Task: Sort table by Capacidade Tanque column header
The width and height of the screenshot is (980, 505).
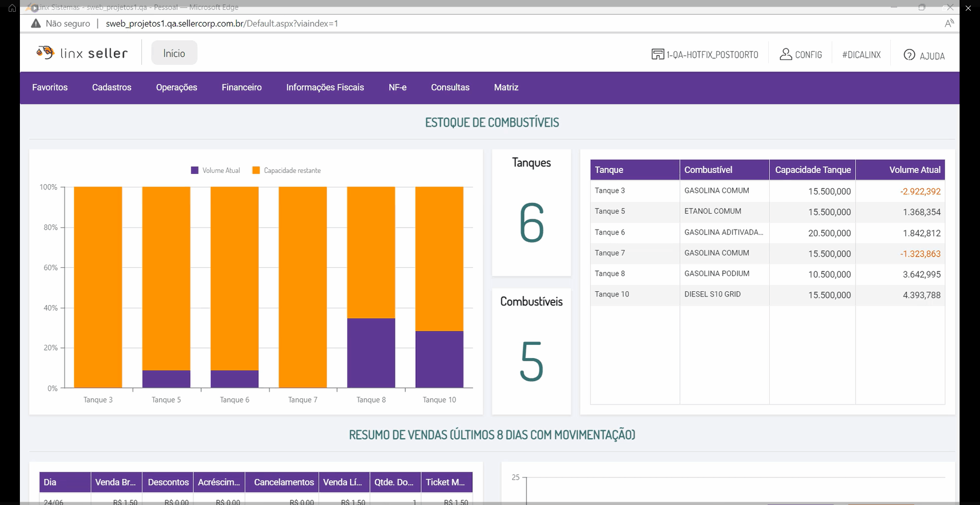Action: pyautogui.click(x=812, y=170)
